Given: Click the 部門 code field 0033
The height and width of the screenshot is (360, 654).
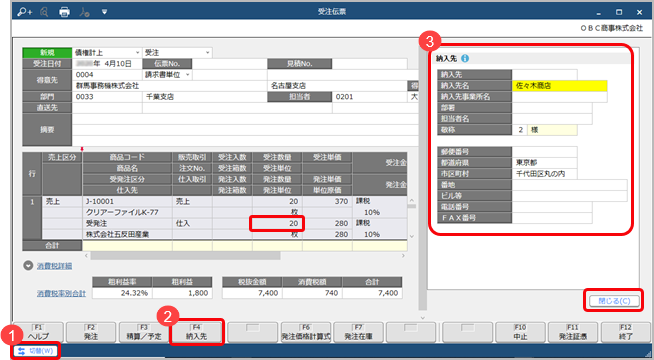Looking at the screenshot, I should coord(107,97).
